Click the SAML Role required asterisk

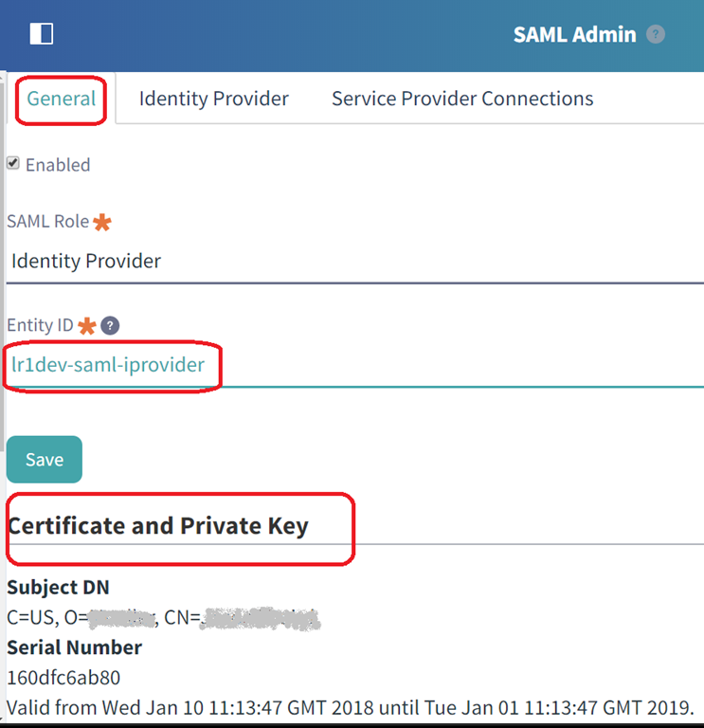(102, 222)
